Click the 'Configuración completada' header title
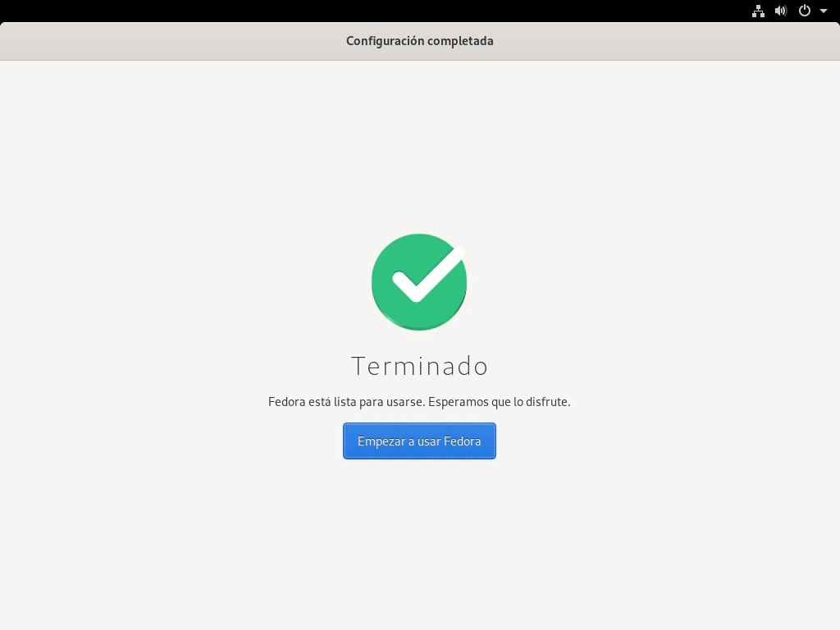The image size is (840, 630). 419,41
